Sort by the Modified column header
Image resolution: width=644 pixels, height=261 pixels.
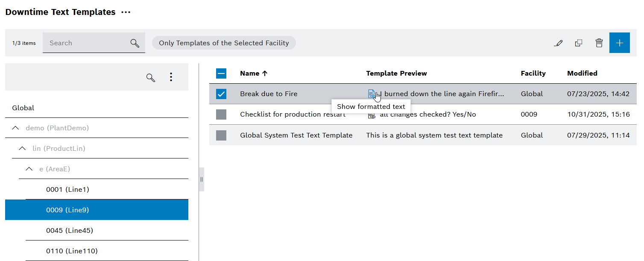point(582,73)
